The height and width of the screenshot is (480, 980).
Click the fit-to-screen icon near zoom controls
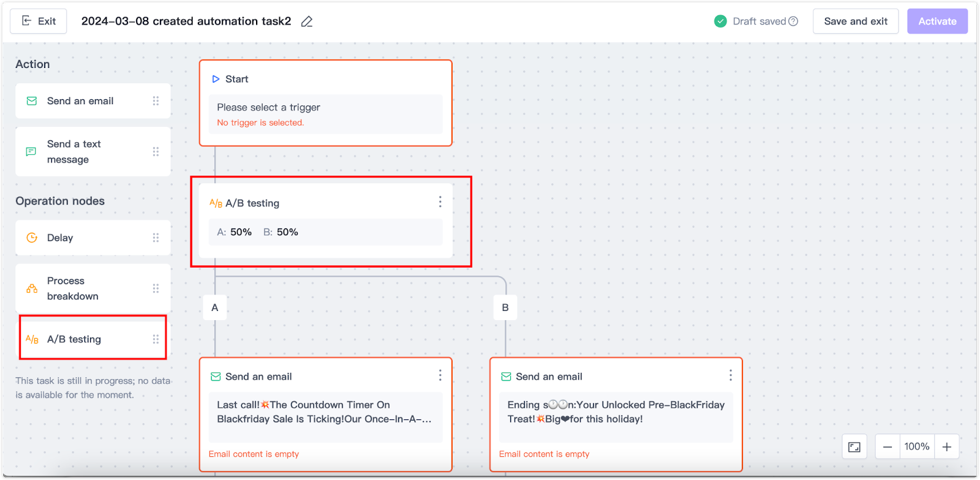coord(854,447)
